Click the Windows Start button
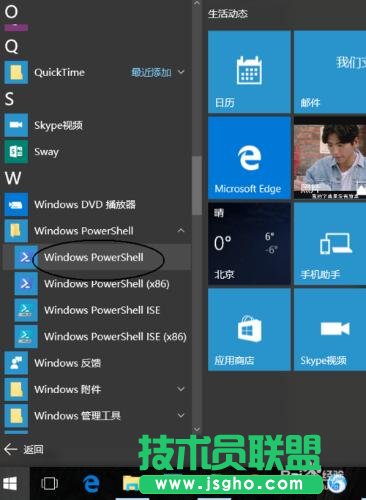The height and width of the screenshot is (500, 366). [x=10, y=483]
